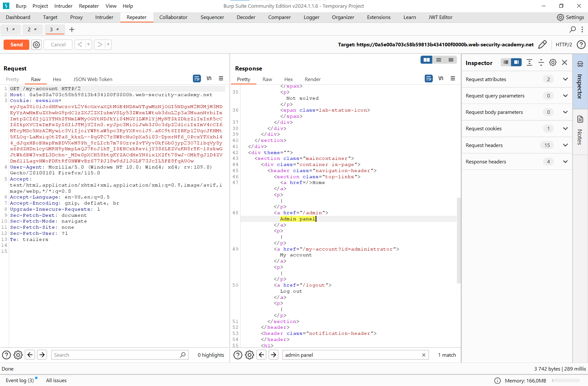
Task: Set side-by-side request/response layout
Action: point(426,60)
